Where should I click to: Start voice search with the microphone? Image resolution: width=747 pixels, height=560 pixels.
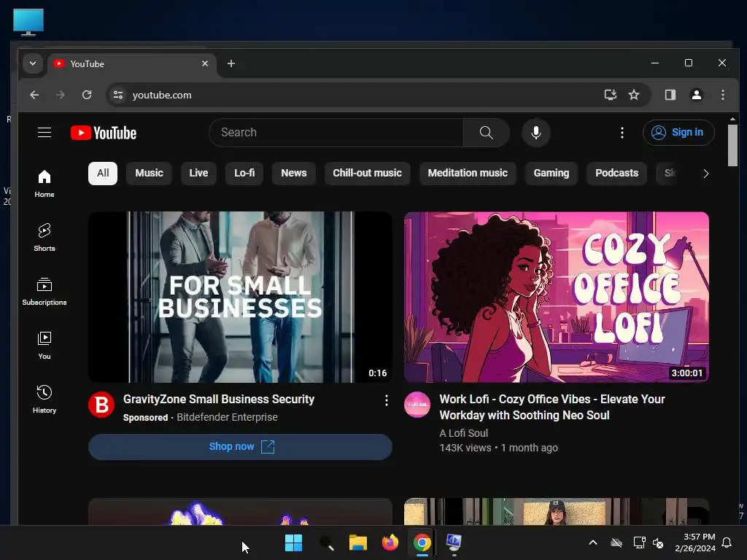pos(536,133)
